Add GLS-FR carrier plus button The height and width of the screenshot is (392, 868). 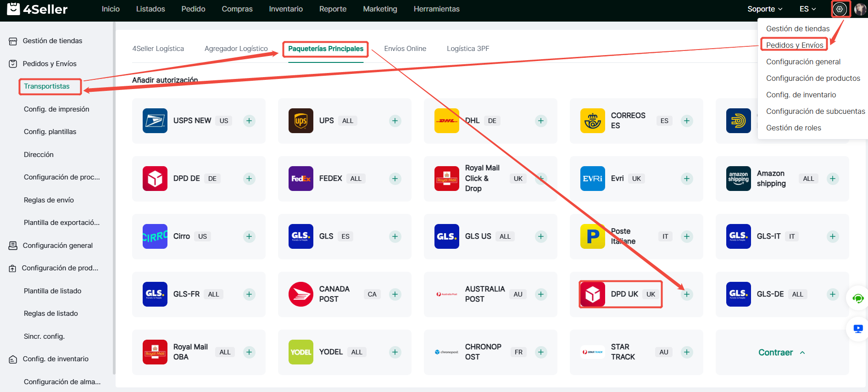pyautogui.click(x=249, y=294)
